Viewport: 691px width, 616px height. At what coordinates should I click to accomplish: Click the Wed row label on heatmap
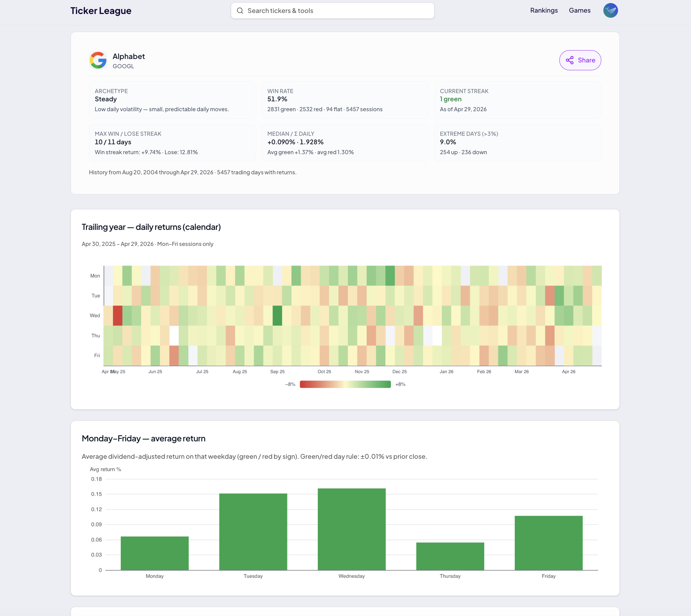tap(95, 316)
